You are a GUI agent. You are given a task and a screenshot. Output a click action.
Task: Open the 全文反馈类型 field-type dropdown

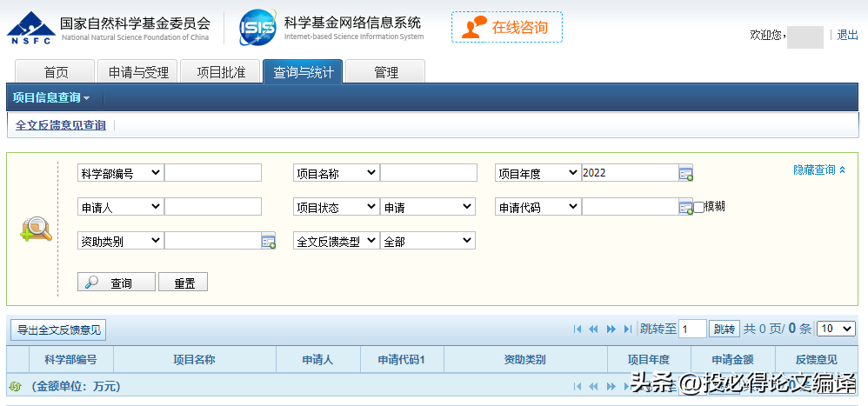tap(337, 241)
